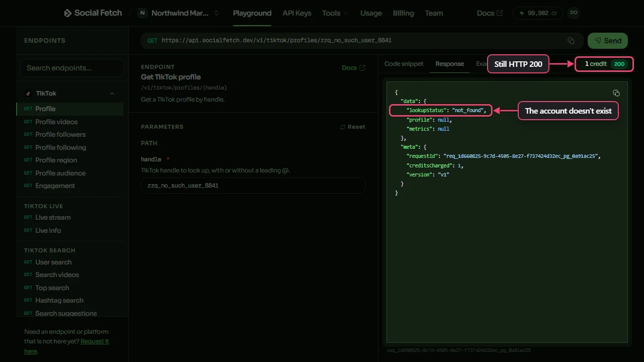Open endpoint Docs link
This screenshot has width=644, height=362.
(x=354, y=68)
